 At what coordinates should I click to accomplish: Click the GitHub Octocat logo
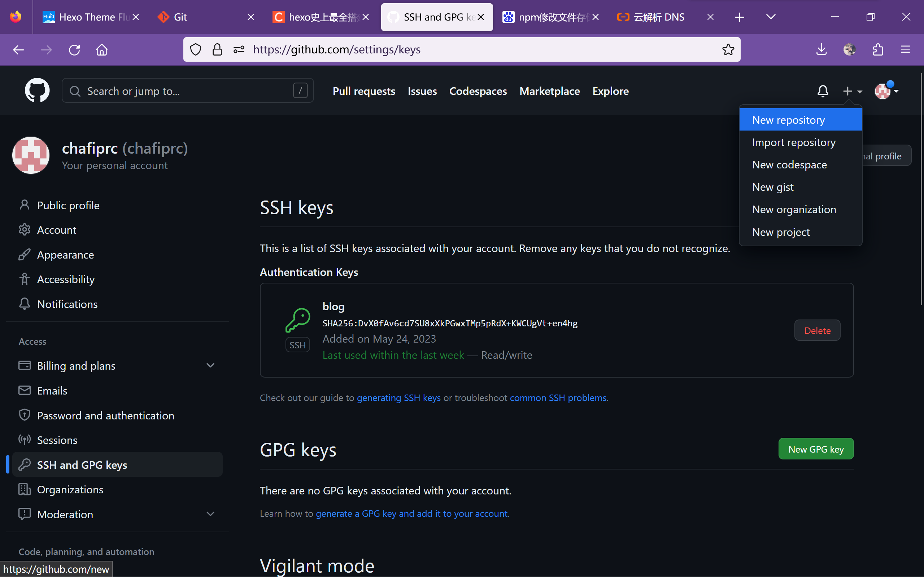pyautogui.click(x=37, y=91)
